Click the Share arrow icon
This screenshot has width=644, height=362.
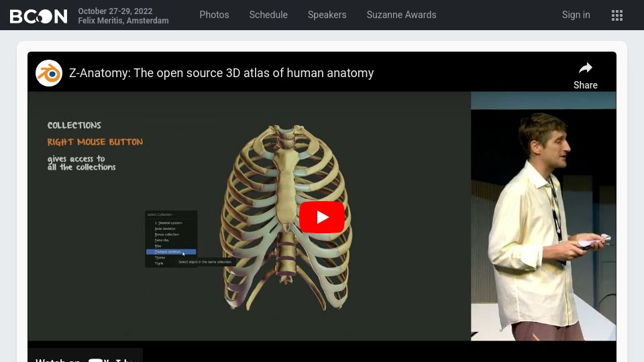coord(585,68)
